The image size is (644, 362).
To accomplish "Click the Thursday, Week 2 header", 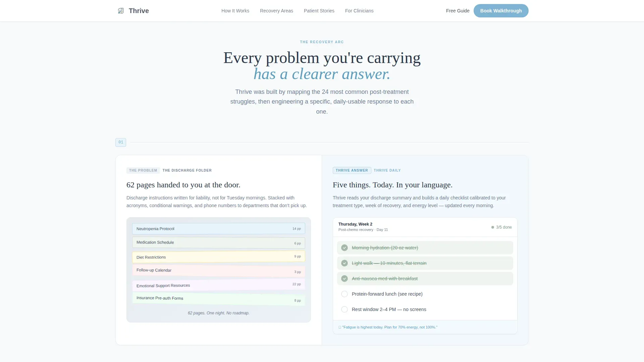I will [355, 224].
